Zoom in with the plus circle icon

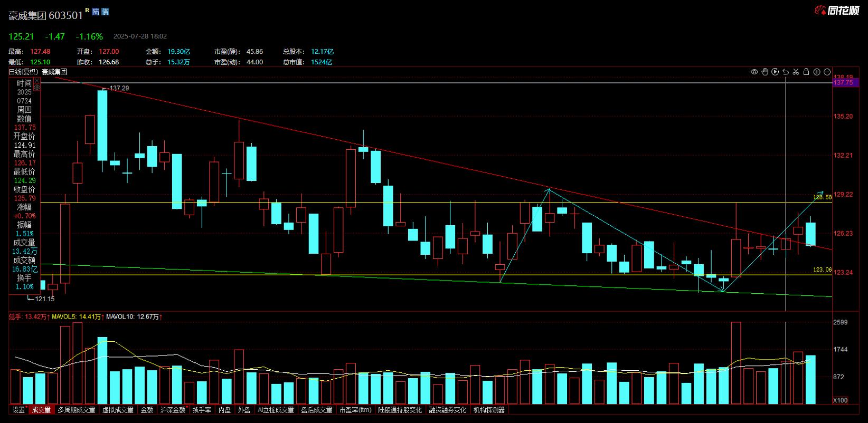click(x=817, y=72)
